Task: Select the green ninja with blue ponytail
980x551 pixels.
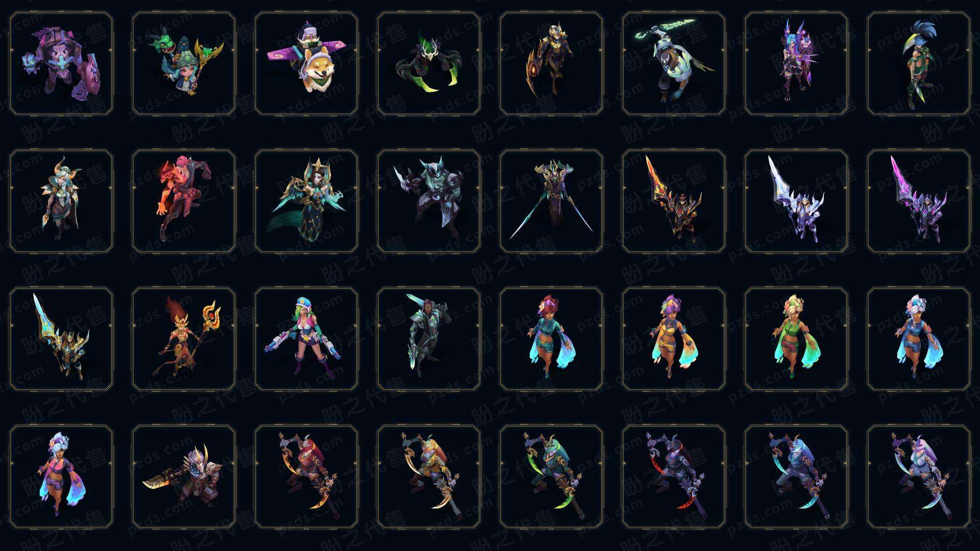Action: (919, 64)
